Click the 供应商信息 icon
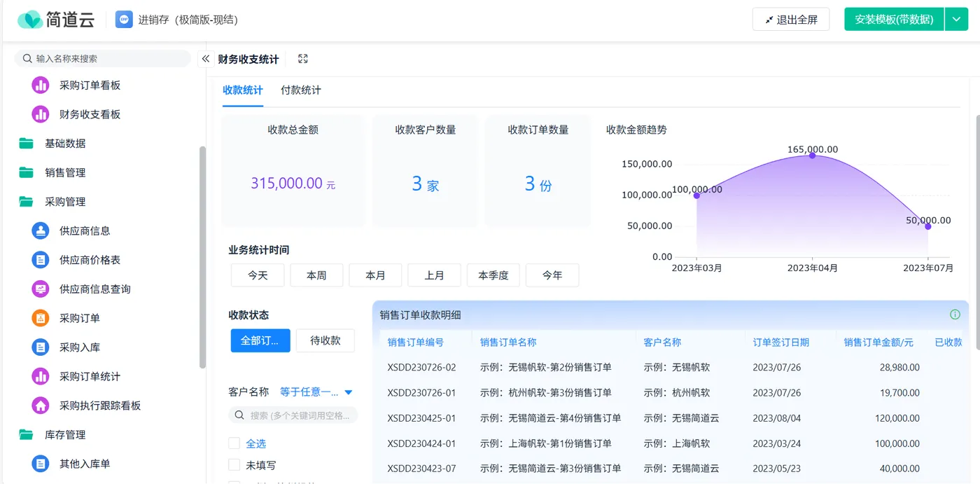980x484 pixels. click(x=41, y=230)
